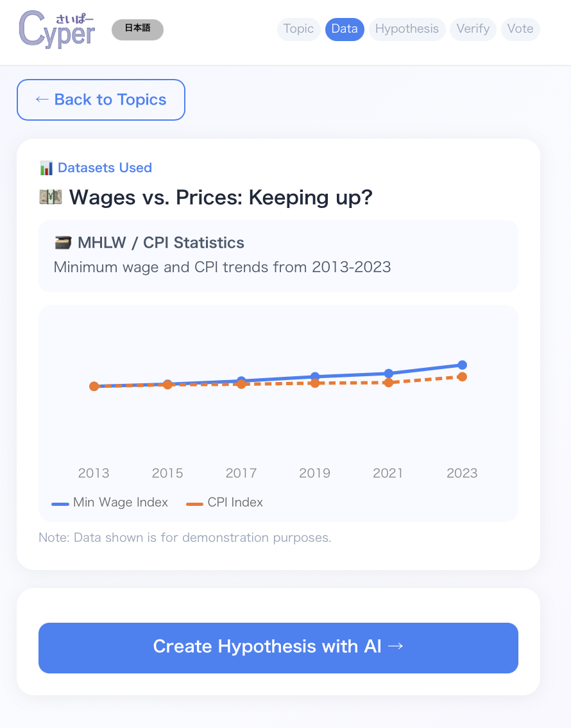Screen dimensions: 571x728
Task: Expand the MHLW / CPI Statistics dataset card
Action: click(278, 256)
